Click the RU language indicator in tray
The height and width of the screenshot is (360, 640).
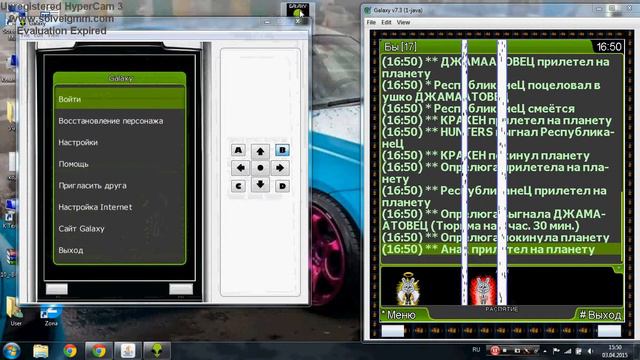tap(476, 350)
